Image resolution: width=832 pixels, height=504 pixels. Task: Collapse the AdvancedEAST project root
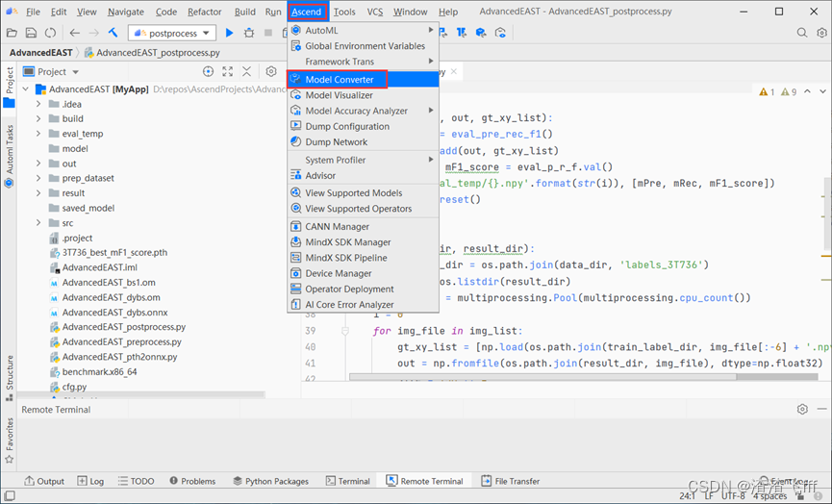click(25, 89)
